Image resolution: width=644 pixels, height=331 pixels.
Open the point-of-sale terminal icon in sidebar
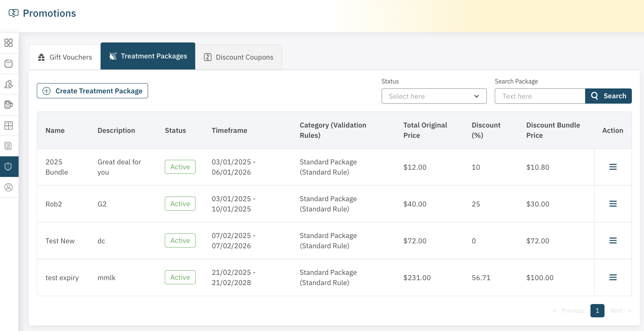(8, 105)
